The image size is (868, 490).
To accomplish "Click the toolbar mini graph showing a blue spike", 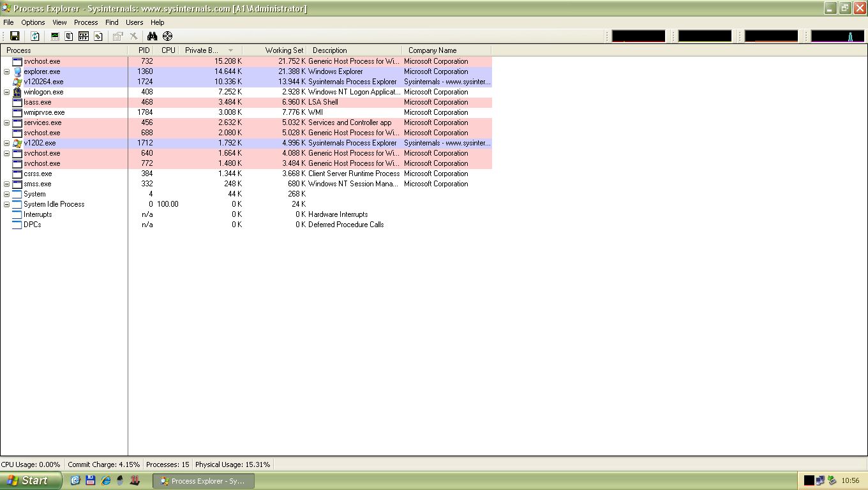I will [837, 36].
